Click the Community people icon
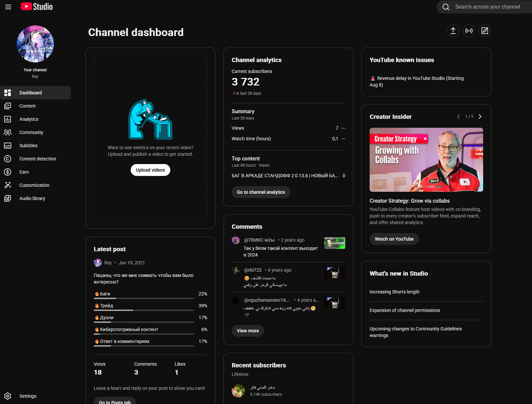Image resolution: width=532 pixels, height=404 pixels. point(8,132)
